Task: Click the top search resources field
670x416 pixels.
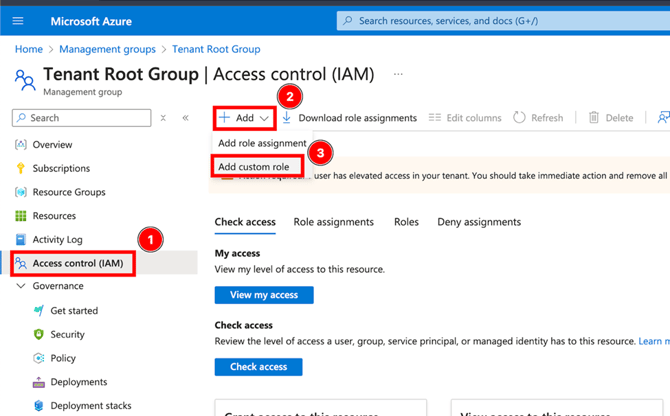Action: tap(500, 21)
